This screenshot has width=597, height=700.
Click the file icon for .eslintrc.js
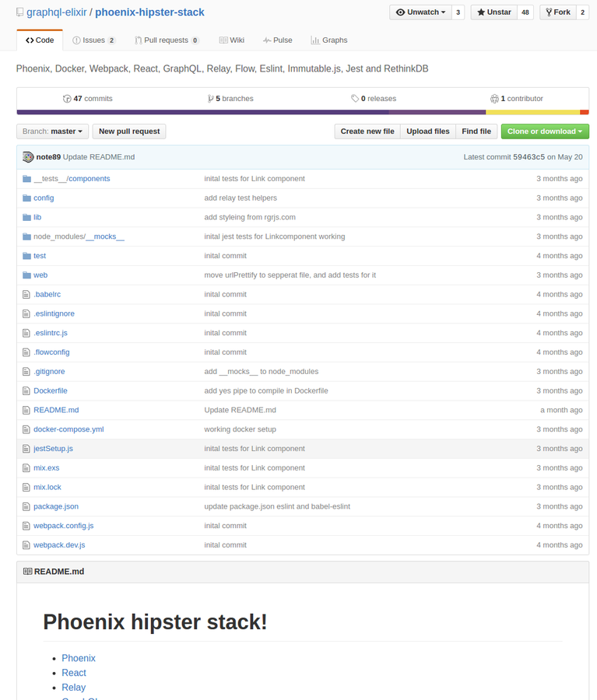click(x=26, y=333)
